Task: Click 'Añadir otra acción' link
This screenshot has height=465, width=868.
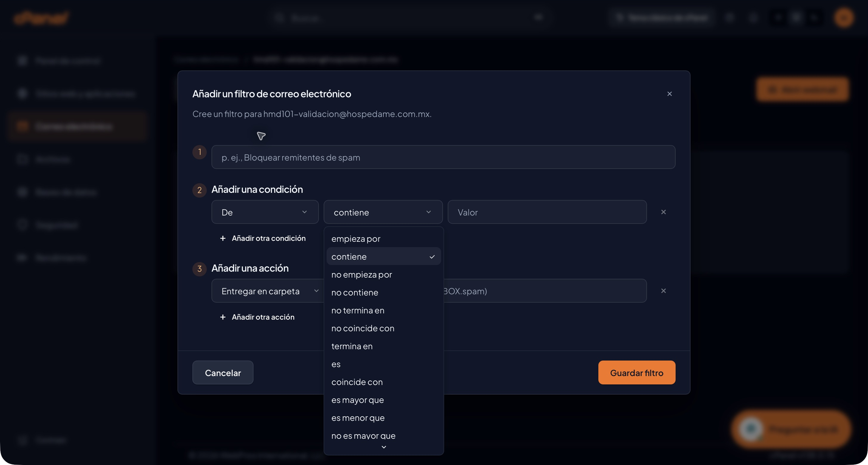Action: pyautogui.click(x=257, y=317)
